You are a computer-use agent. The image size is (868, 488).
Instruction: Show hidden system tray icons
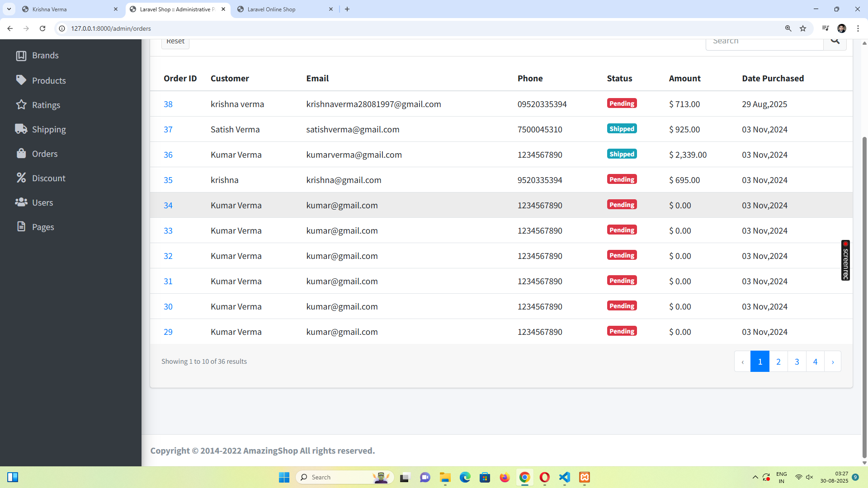tap(755, 477)
